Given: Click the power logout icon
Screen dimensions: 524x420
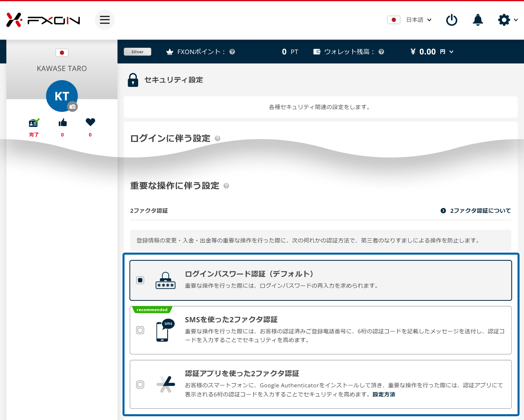Looking at the screenshot, I should (452, 20).
